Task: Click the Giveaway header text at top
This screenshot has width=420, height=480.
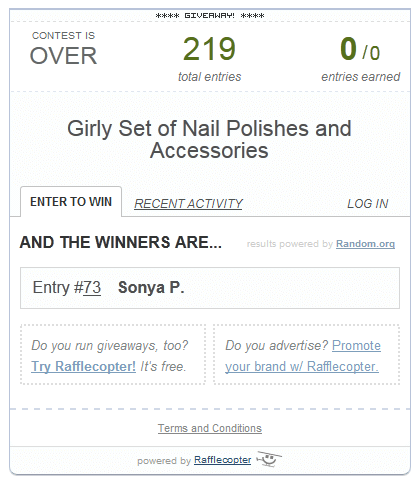Action: (x=210, y=16)
